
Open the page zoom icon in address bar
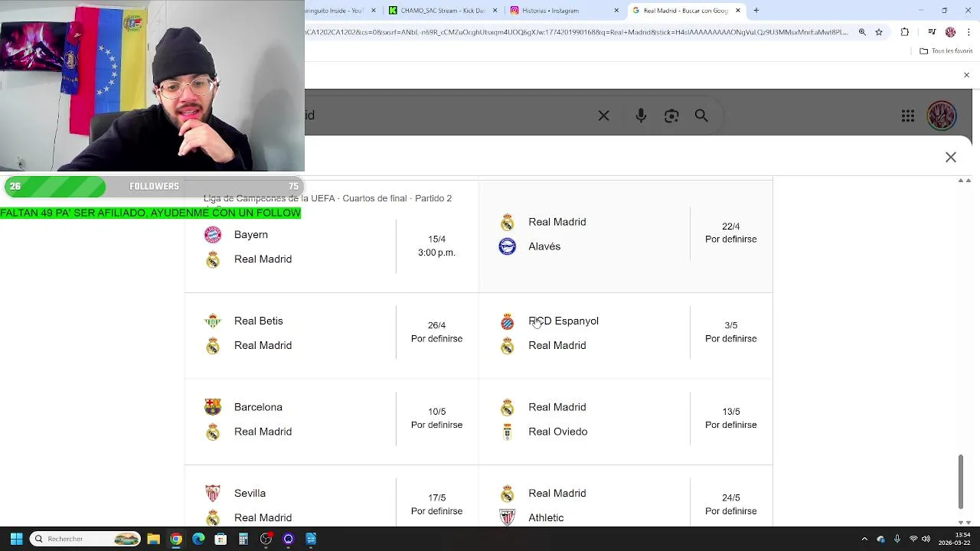click(x=862, y=32)
